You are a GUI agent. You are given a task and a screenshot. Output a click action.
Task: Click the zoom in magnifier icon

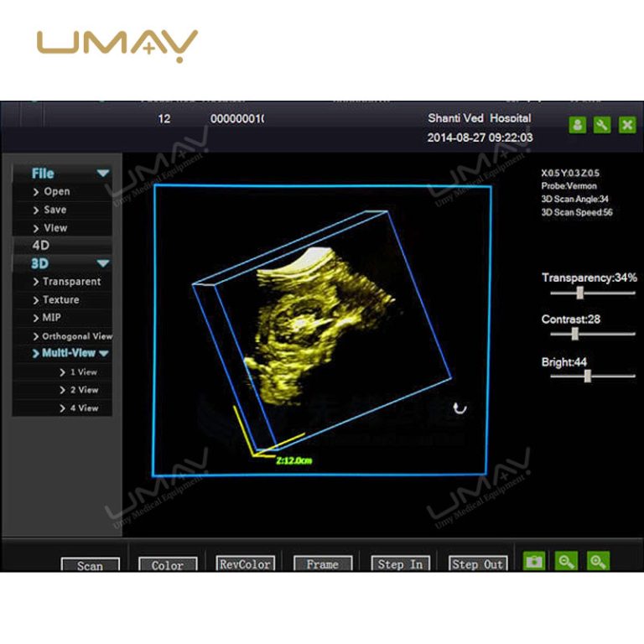598,561
